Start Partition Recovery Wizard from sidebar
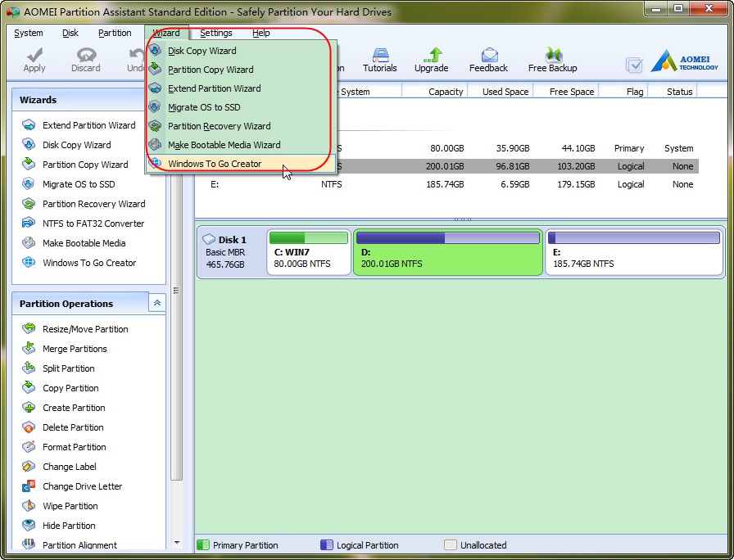734x560 pixels. coord(84,204)
